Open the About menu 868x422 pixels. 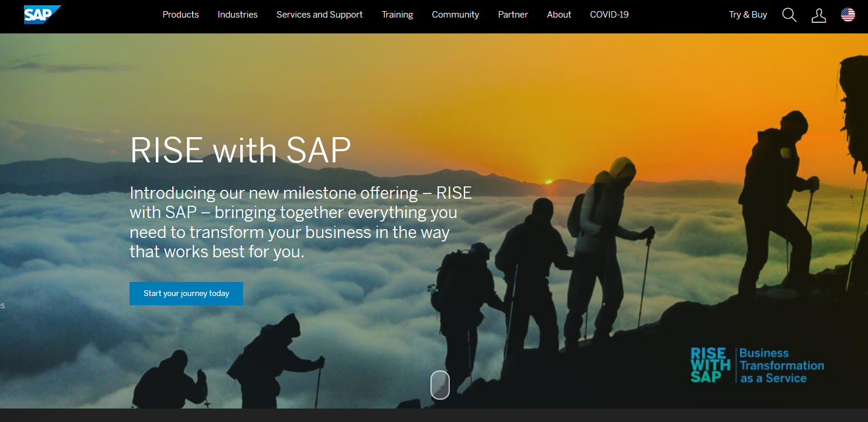tap(559, 15)
